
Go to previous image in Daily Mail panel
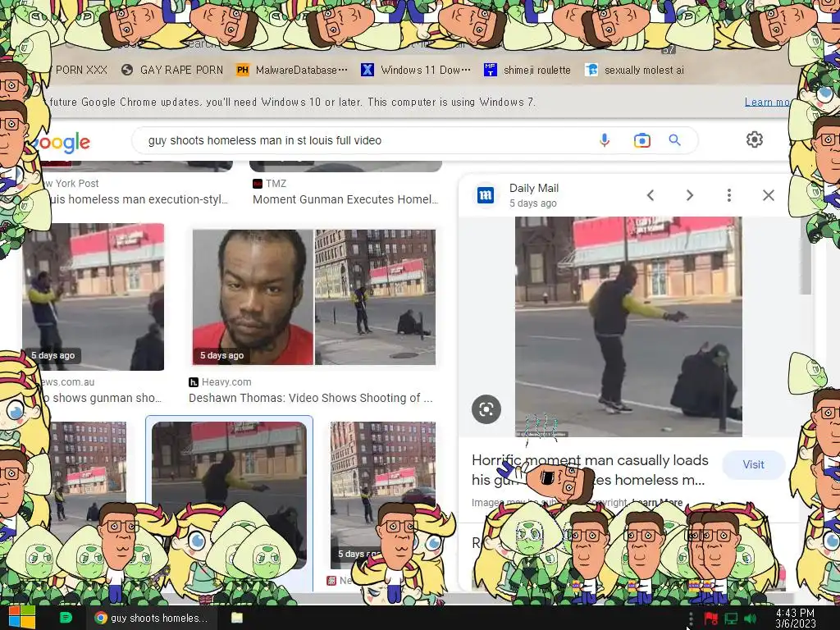click(651, 195)
